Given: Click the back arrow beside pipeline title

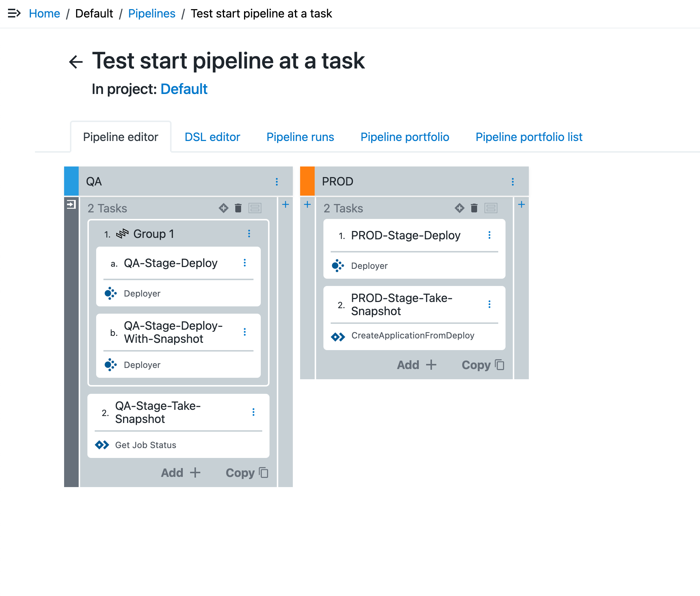Looking at the screenshot, I should coord(76,62).
